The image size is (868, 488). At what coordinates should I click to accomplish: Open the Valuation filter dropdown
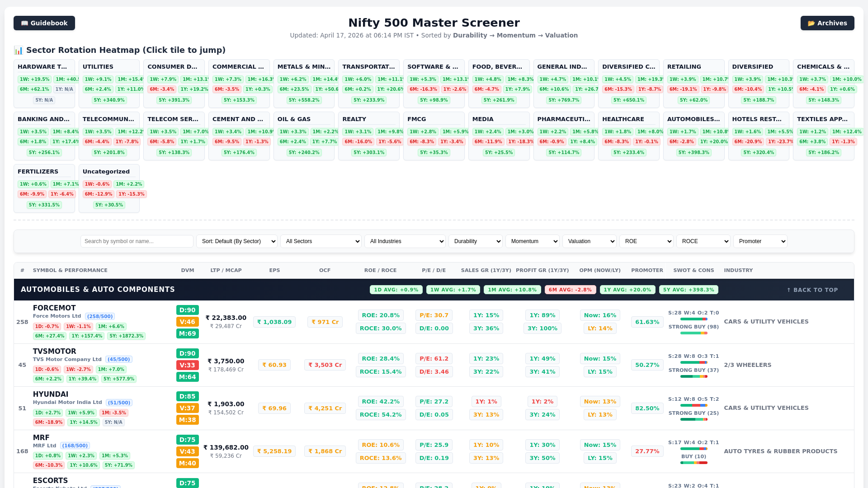(590, 241)
